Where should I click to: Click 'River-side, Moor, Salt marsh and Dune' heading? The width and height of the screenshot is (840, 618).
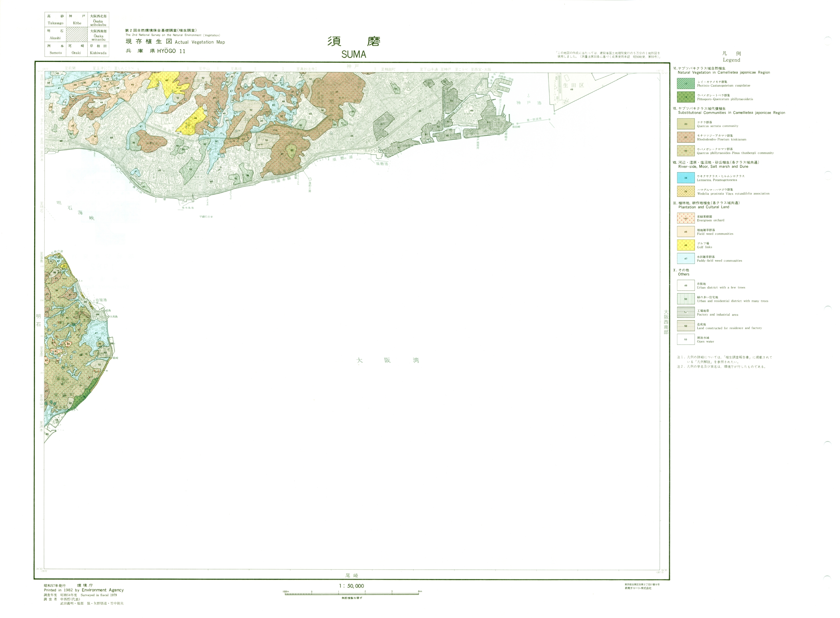pyautogui.click(x=713, y=167)
